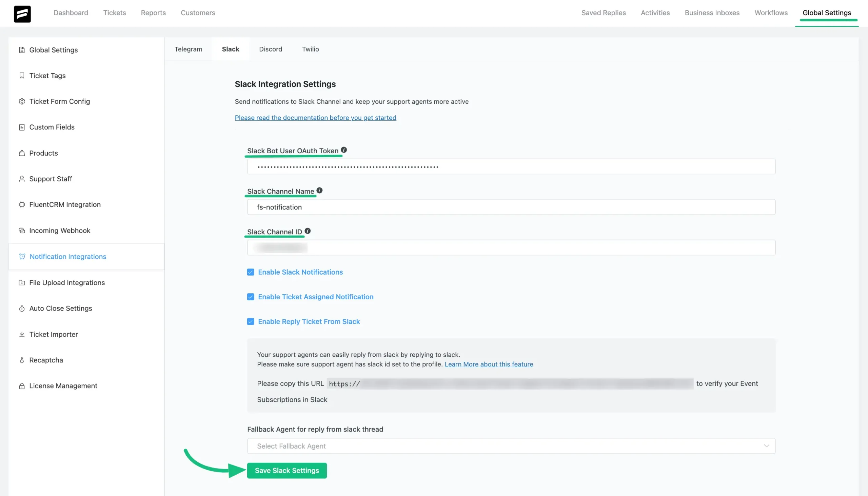Click the Auto Close Settings timer icon
The height and width of the screenshot is (496, 868).
(22, 309)
